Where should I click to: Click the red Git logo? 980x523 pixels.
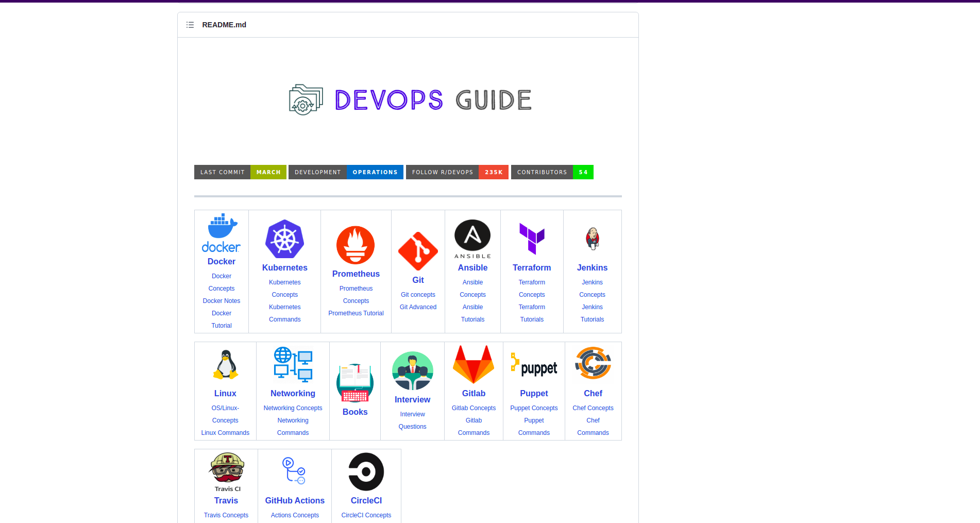pyautogui.click(x=418, y=251)
